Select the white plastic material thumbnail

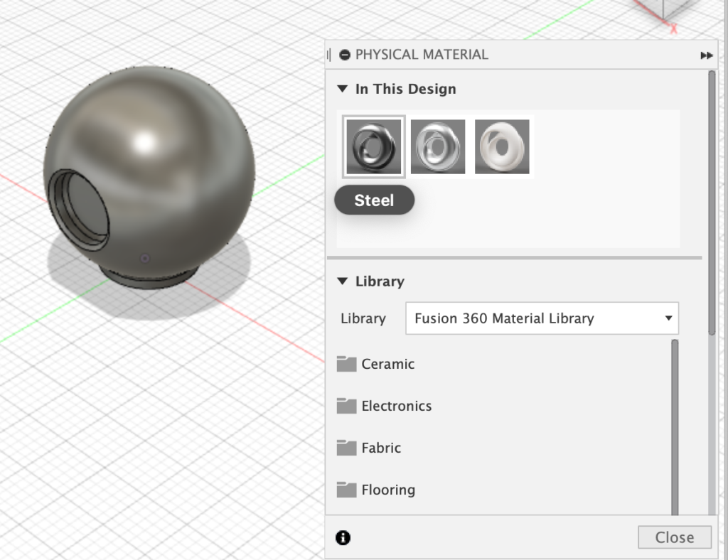[502, 146]
